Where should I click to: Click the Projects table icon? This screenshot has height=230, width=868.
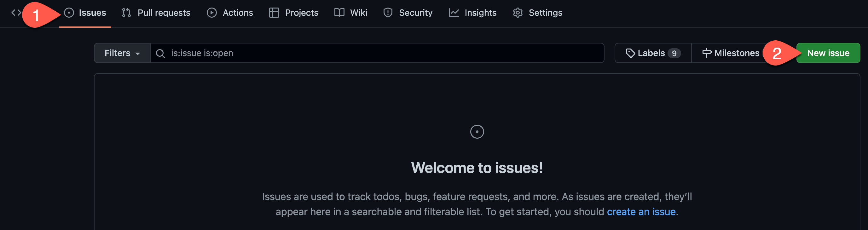pos(274,13)
